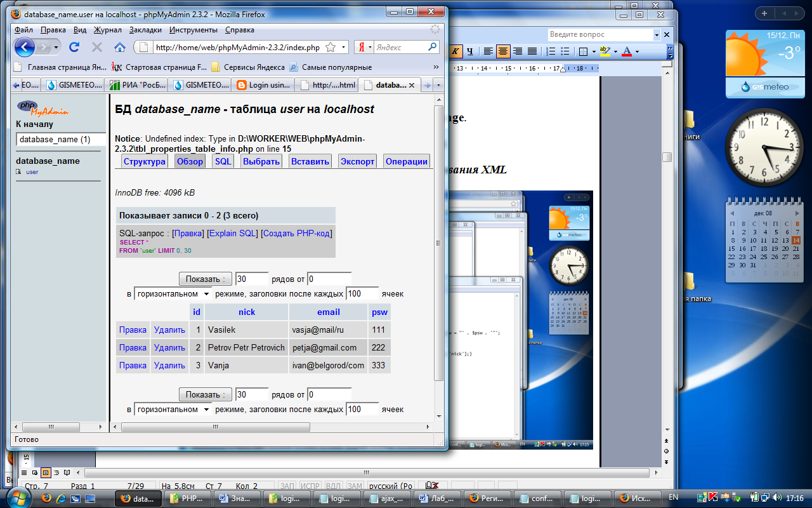Switch Word to reading layout view icon
812x508 pixels.
[67, 472]
